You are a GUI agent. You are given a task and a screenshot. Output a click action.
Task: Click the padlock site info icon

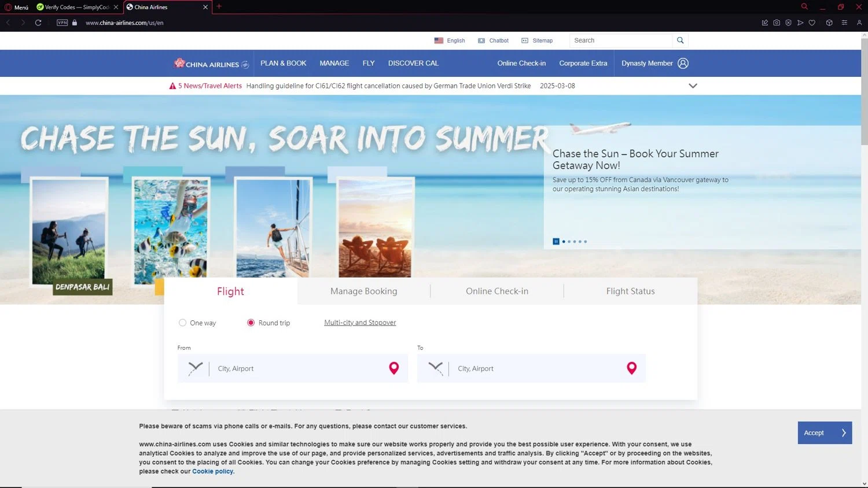[75, 23]
